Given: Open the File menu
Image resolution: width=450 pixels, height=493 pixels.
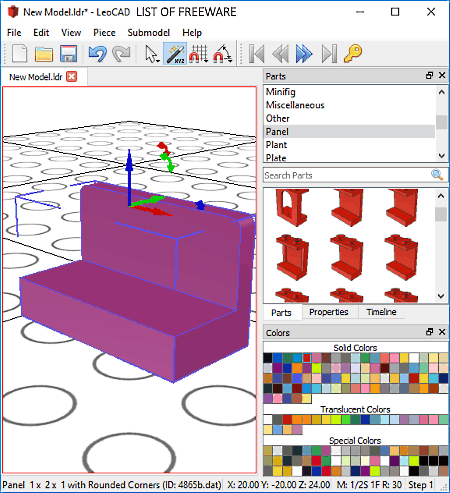Looking at the screenshot, I should (x=14, y=33).
